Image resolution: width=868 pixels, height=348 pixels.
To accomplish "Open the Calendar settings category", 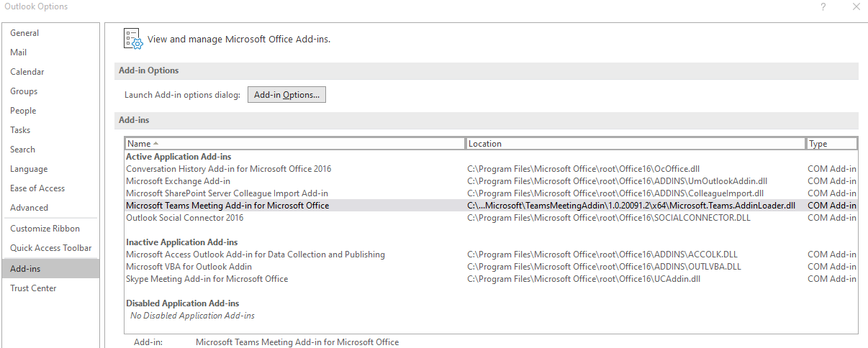I will (27, 72).
